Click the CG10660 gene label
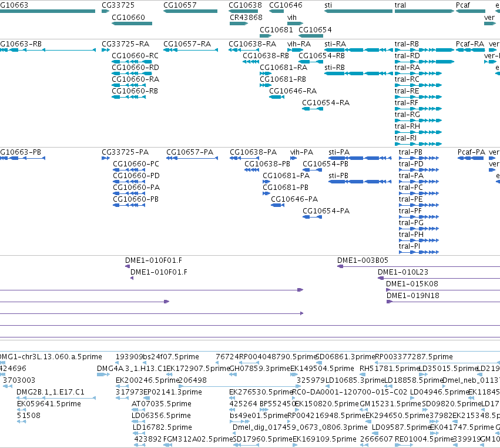 tap(128, 17)
